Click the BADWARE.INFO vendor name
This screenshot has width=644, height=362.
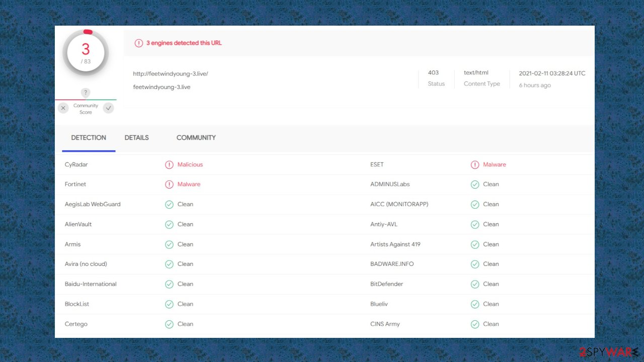[392, 264]
